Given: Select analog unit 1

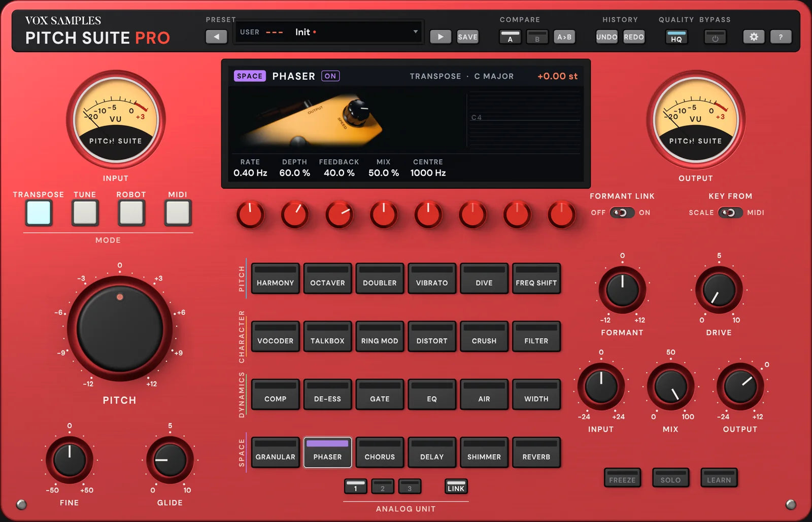Looking at the screenshot, I should 355,486.
